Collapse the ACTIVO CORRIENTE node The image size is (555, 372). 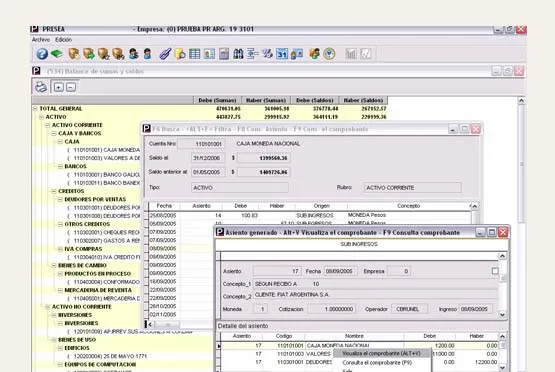47,125
